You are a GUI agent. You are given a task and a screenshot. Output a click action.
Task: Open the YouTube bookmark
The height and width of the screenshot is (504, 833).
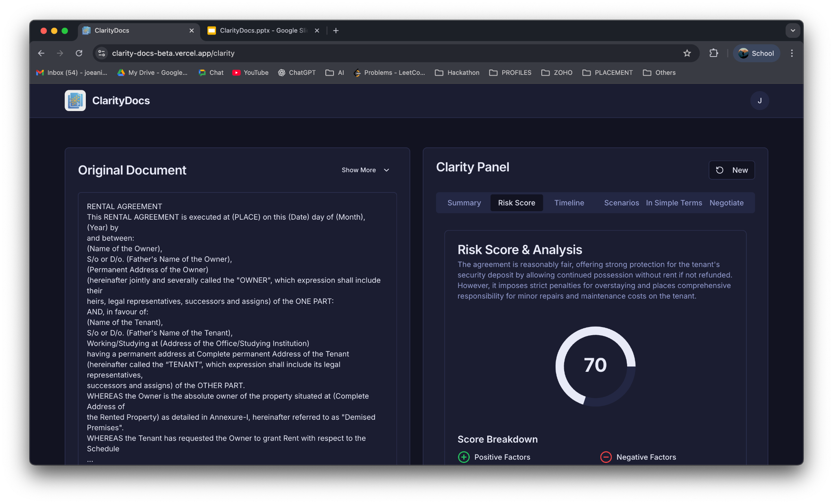point(251,72)
